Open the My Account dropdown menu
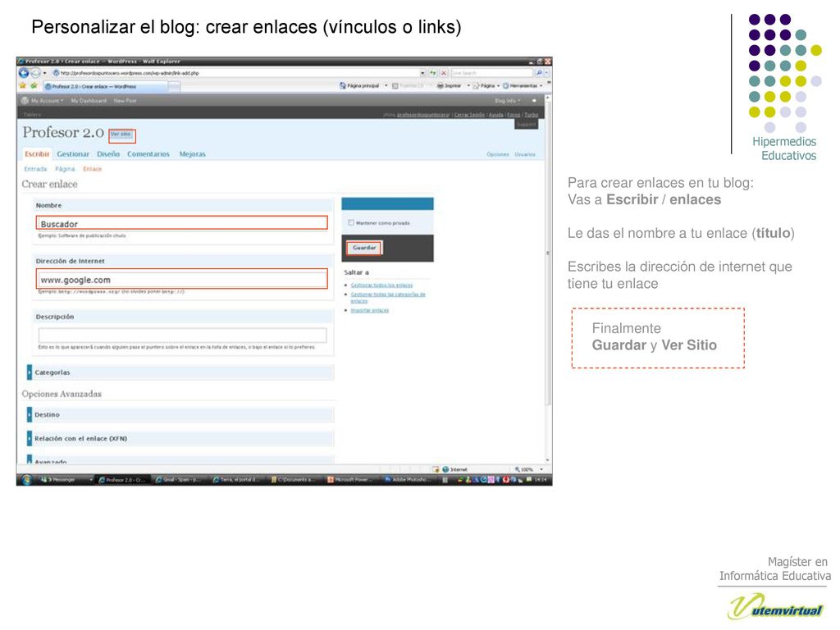This screenshot has height=630, width=840. tap(47, 101)
